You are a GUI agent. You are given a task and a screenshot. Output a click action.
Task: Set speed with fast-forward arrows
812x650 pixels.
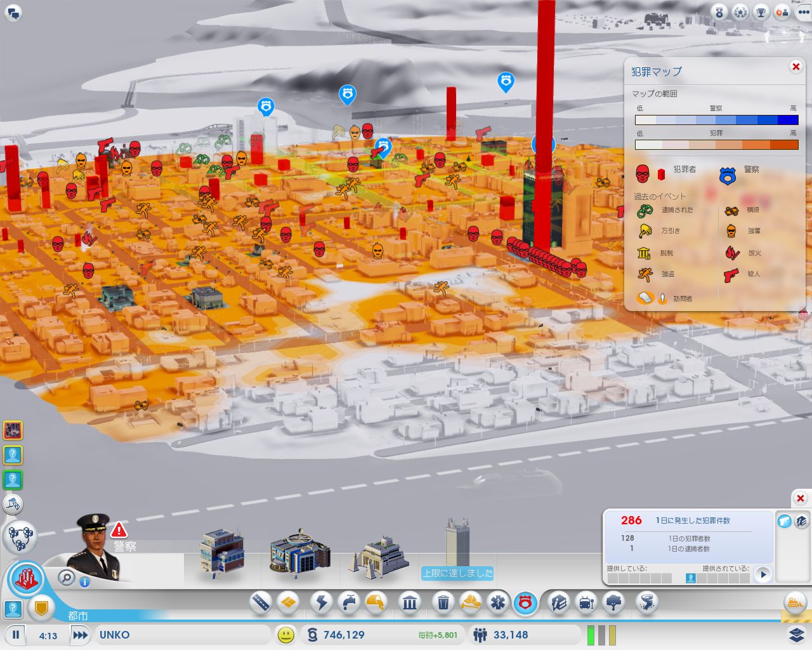(80, 634)
